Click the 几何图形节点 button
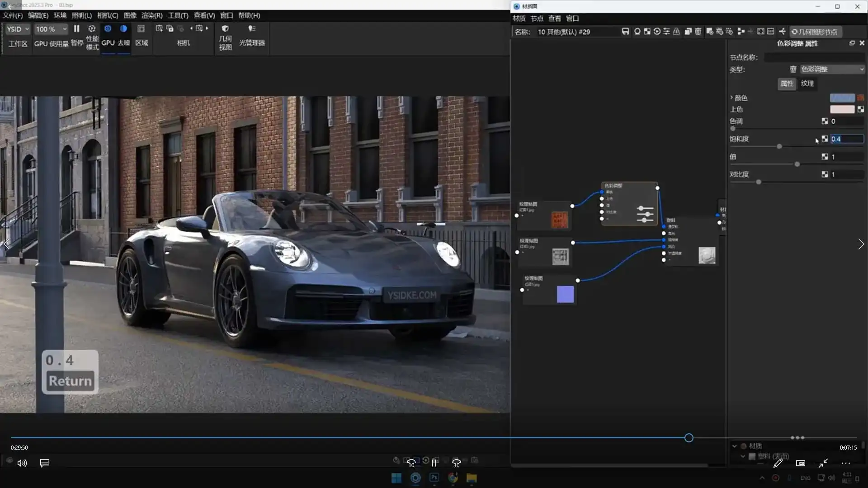Image resolution: width=868 pixels, height=488 pixels. coord(816,32)
